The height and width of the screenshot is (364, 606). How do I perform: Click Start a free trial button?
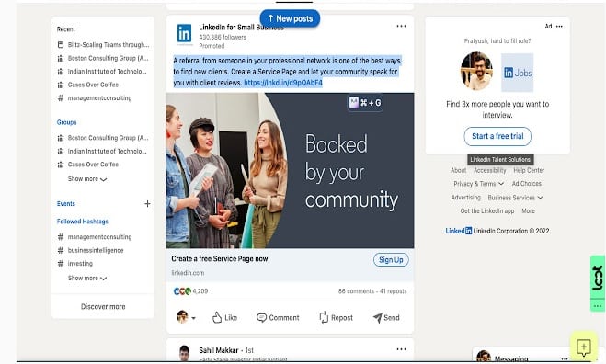497,136
